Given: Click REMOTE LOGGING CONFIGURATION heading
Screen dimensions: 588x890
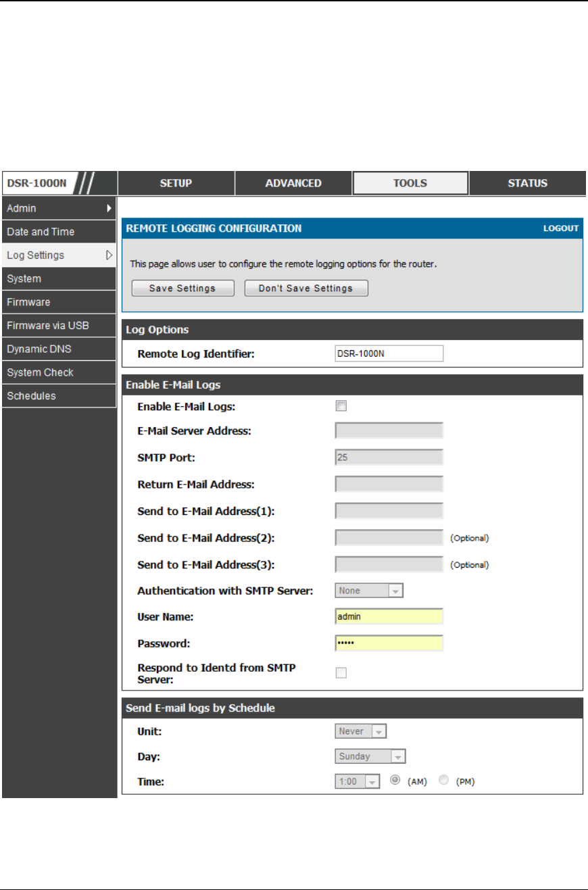Looking at the screenshot, I should tap(214, 228).
